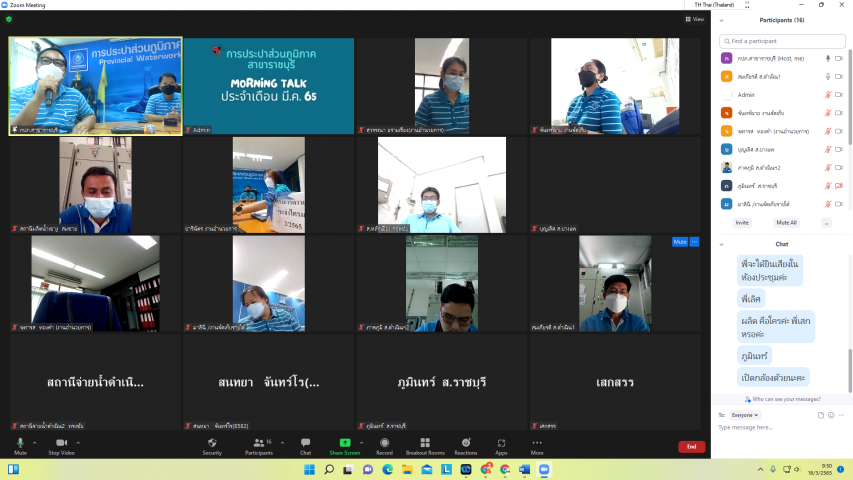853x480 pixels.
Task: Open the Chat toolbar button
Action: (x=305, y=446)
